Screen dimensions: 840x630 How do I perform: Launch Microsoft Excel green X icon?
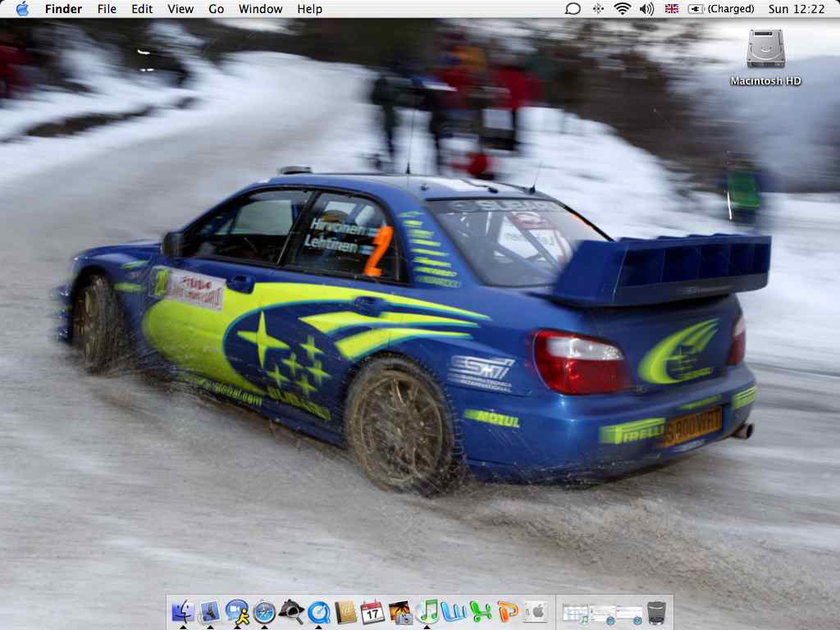[x=481, y=612]
